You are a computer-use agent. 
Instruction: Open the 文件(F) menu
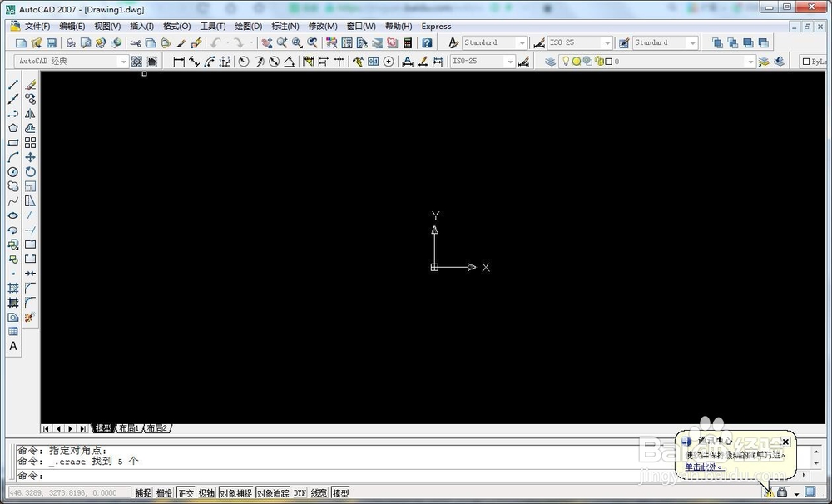point(37,27)
